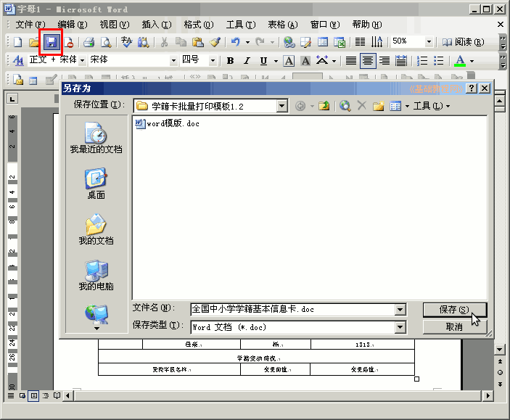This screenshot has width=510, height=420.
Task: Open a file with the Open folder icon
Action: 34,42
